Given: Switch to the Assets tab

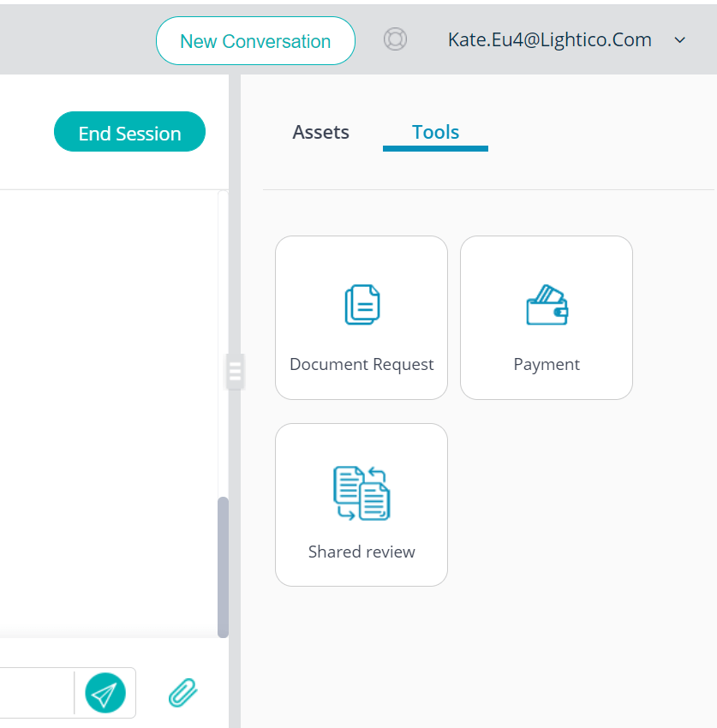Looking at the screenshot, I should pyautogui.click(x=320, y=132).
